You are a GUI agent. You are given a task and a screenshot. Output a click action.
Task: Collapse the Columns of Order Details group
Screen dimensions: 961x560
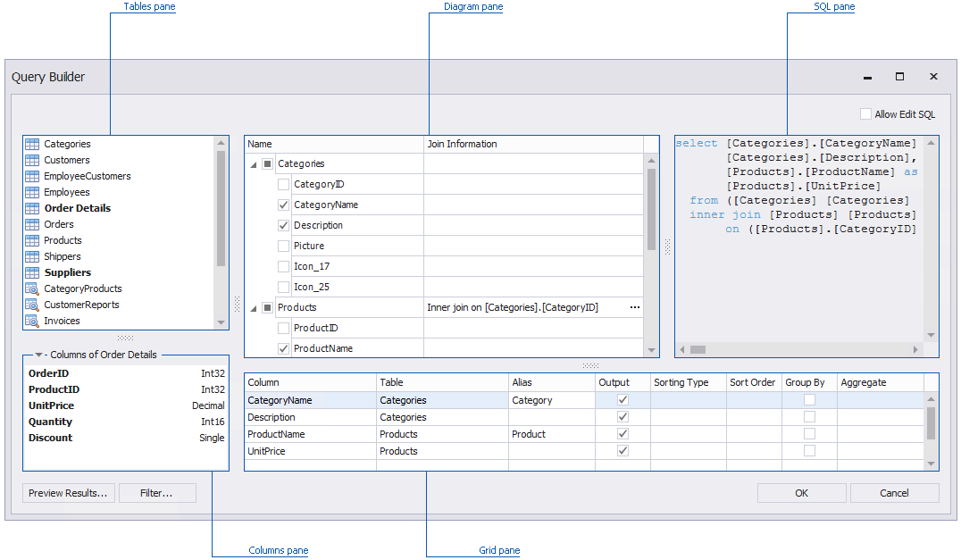click(x=38, y=355)
